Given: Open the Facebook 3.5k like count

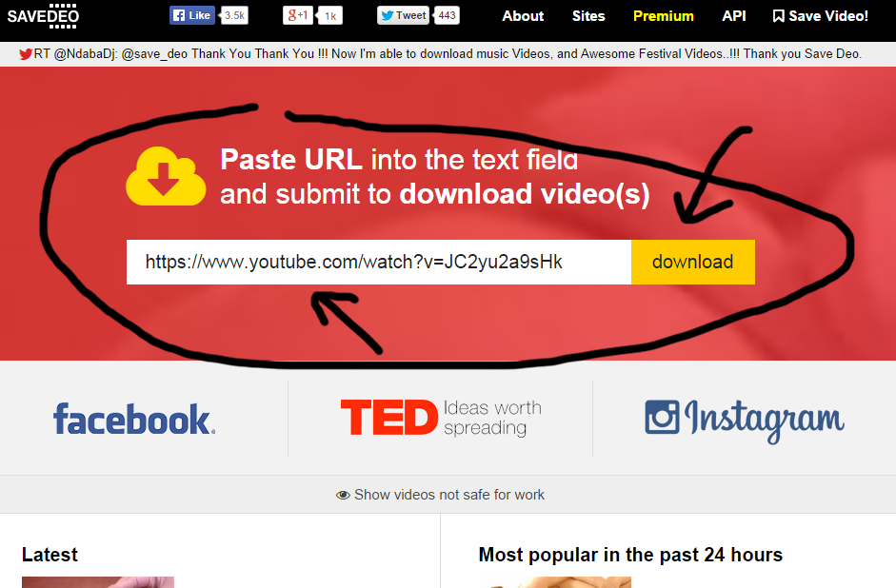Looking at the screenshot, I should 234,15.
